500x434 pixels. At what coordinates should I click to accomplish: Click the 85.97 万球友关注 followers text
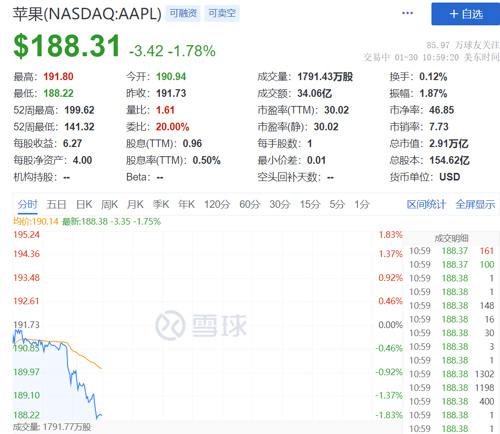(x=463, y=45)
